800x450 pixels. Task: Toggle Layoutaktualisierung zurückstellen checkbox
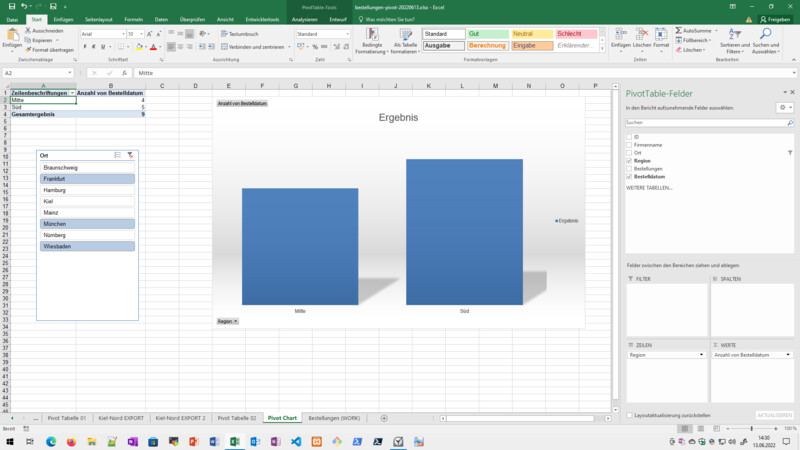pyautogui.click(x=629, y=415)
